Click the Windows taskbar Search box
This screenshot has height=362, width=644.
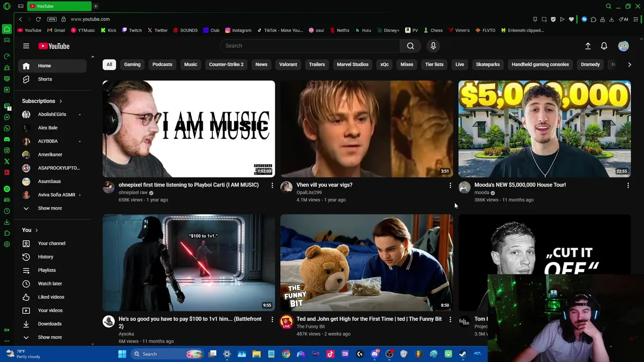pyautogui.click(x=167, y=354)
